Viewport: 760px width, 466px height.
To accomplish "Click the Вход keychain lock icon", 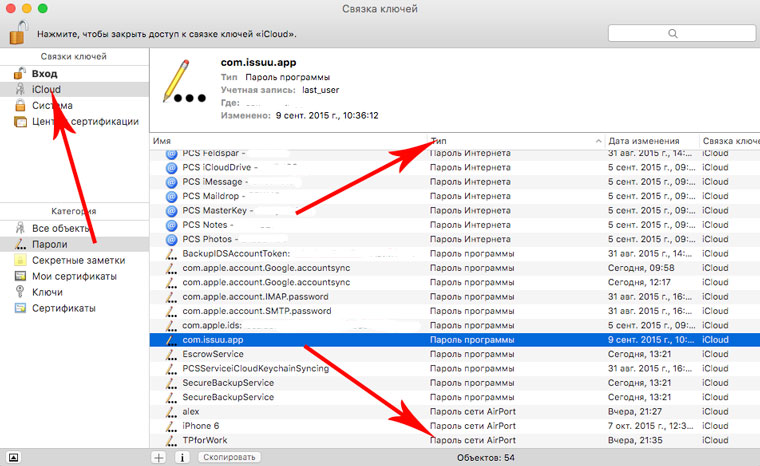I will click(x=20, y=73).
